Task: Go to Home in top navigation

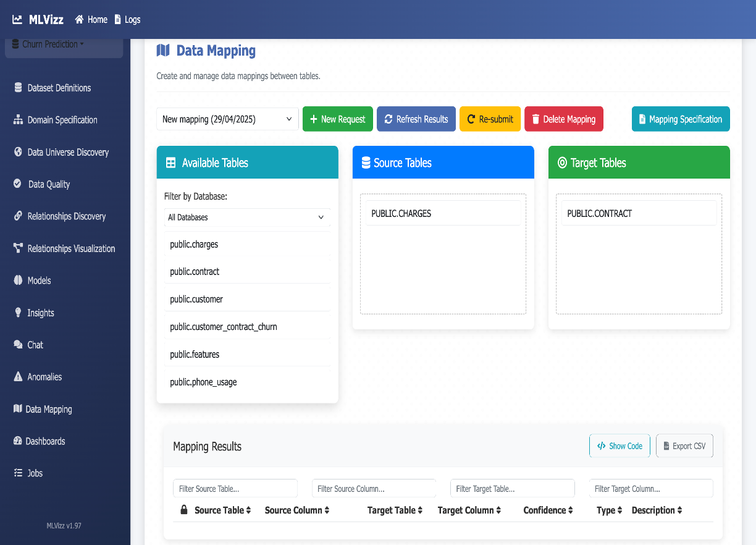Action: click(91, 20)
